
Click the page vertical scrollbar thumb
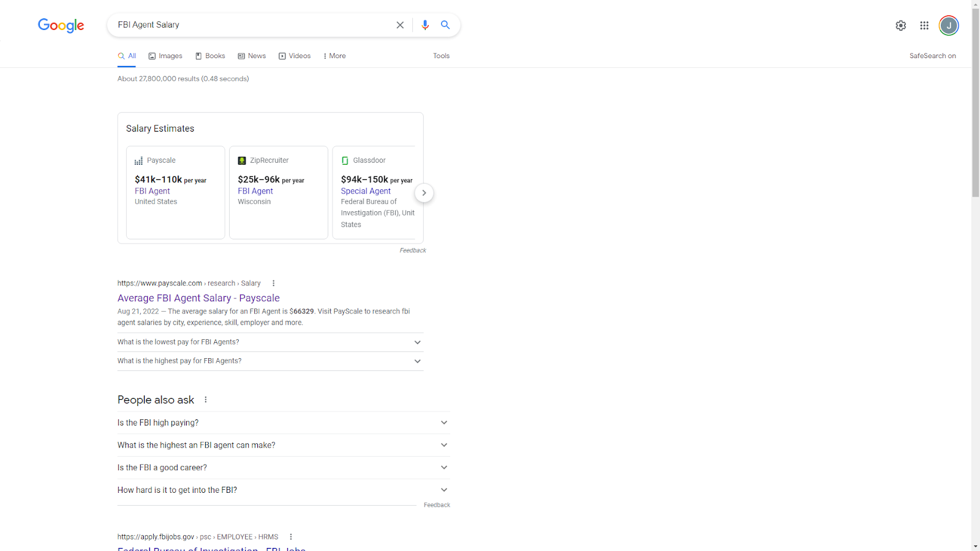pyautogui.click(x=976, y=102)
